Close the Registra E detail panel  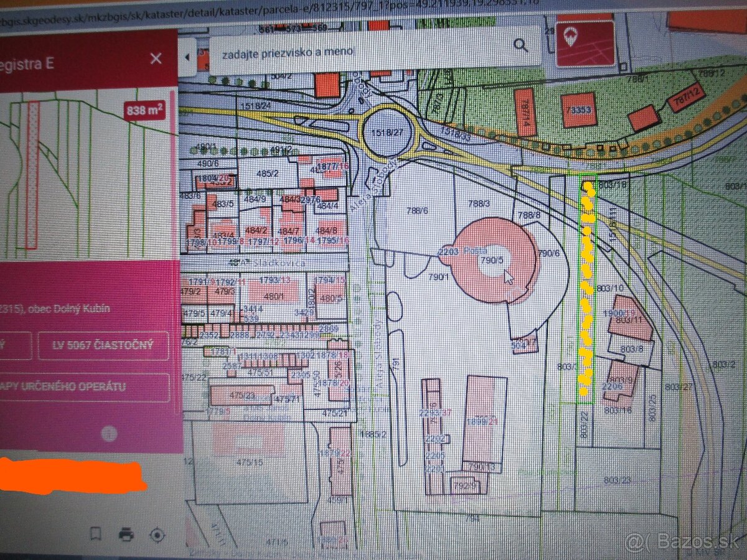[x=156, y=58]
